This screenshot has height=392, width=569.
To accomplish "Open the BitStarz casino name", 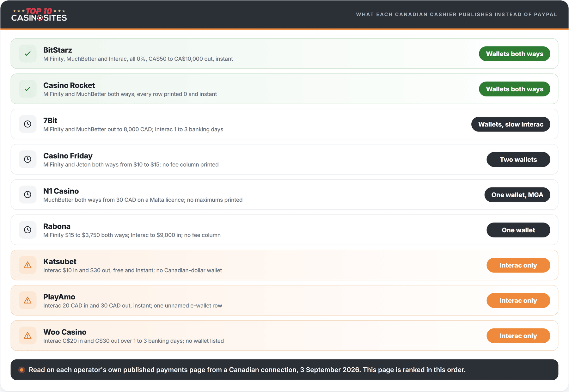I will pos(58,50).
